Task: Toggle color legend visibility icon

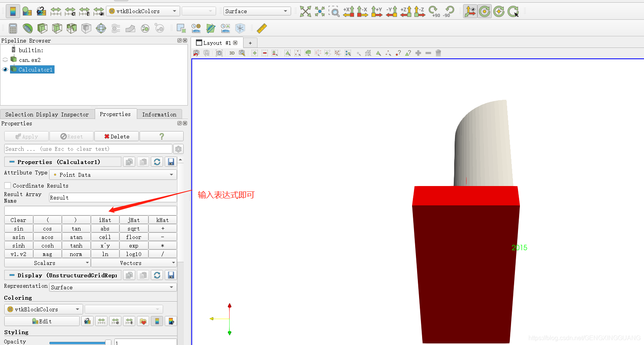Action: point(13,11)
